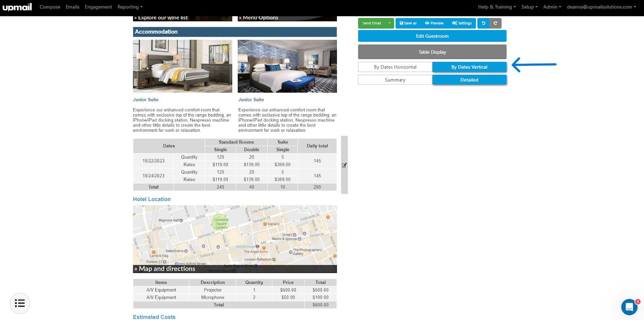Click the edit pencil icon beside the rates table
The width and height of the screenshot is (644, 320).
344,165
